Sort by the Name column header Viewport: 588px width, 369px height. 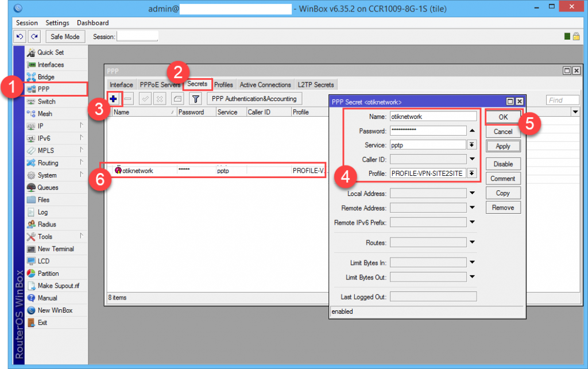[144, 112]
